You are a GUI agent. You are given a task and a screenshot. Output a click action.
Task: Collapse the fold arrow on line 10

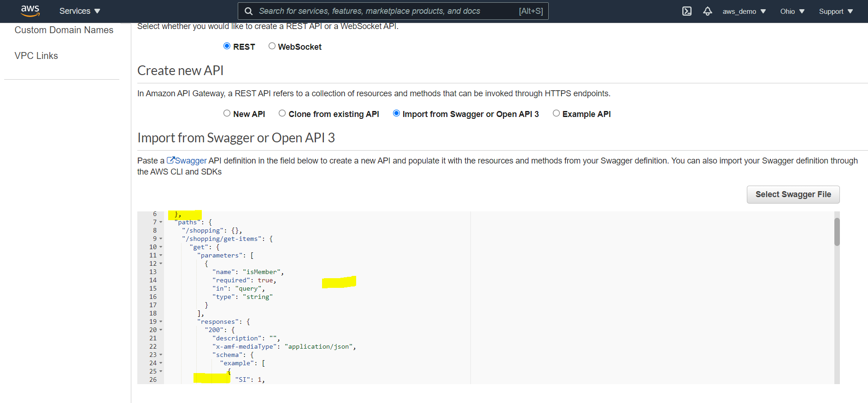point(161,247)
